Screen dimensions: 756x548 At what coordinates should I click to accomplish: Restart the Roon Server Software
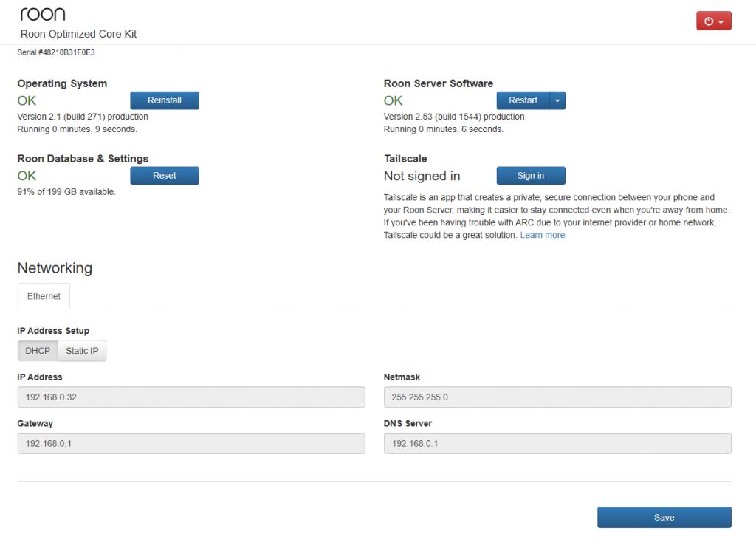(523, 100)
